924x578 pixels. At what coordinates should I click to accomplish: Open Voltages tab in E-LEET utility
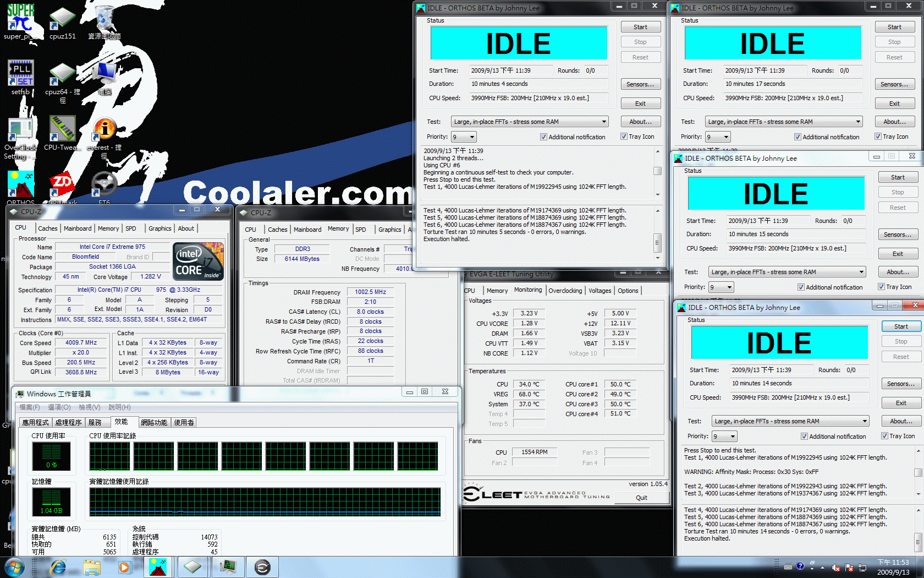[x=599, y=291]
